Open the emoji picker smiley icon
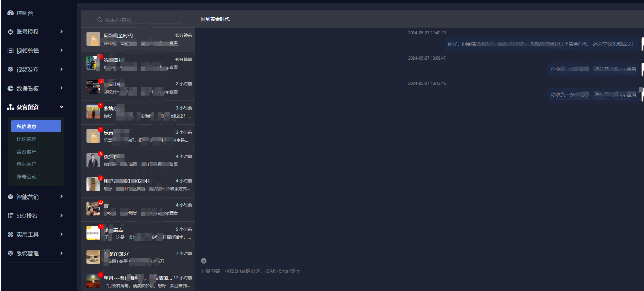 [204, 261]
